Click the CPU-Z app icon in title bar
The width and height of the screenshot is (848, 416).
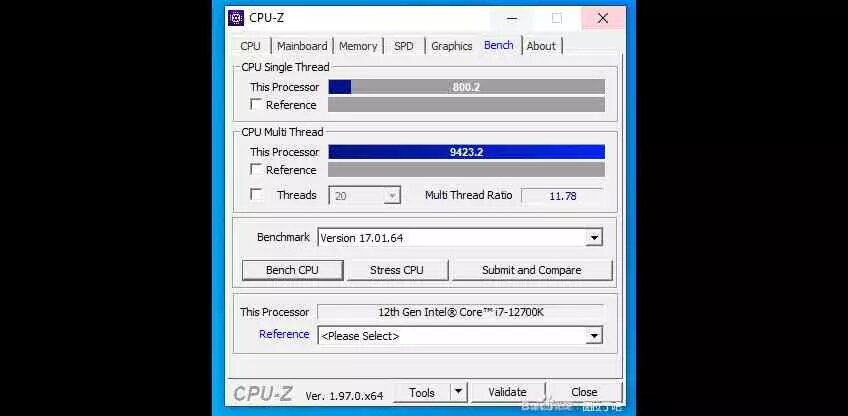pyautogui.click(x=236, y=18)
